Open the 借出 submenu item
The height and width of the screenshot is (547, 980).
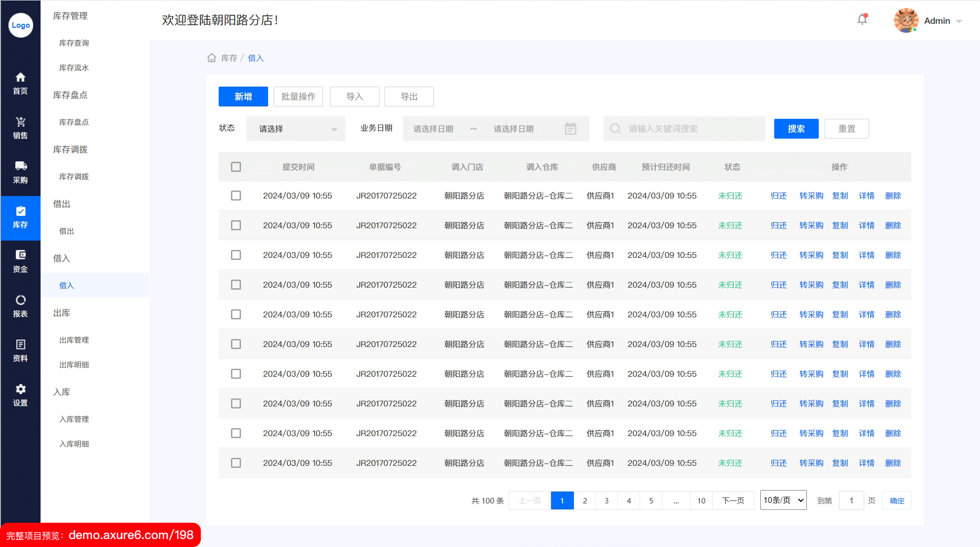(67, 231)
